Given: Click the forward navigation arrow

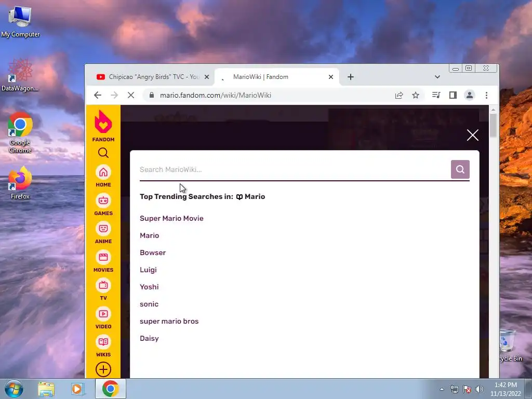Looking at the screenshot, I should coord(114,96).
